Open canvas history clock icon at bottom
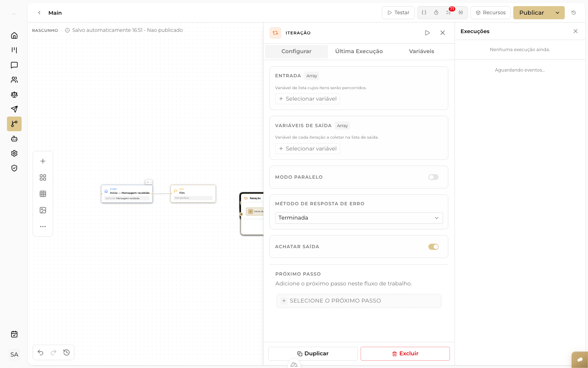 tap(67, 352)
